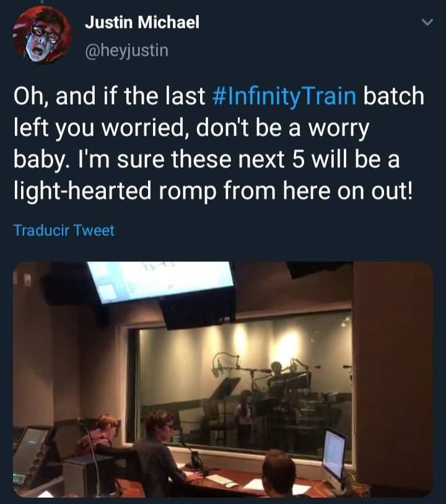This screenshot has height=504, width=446.
Task: Select the Justin Michael display name
Action: click(x=142, y=22)
